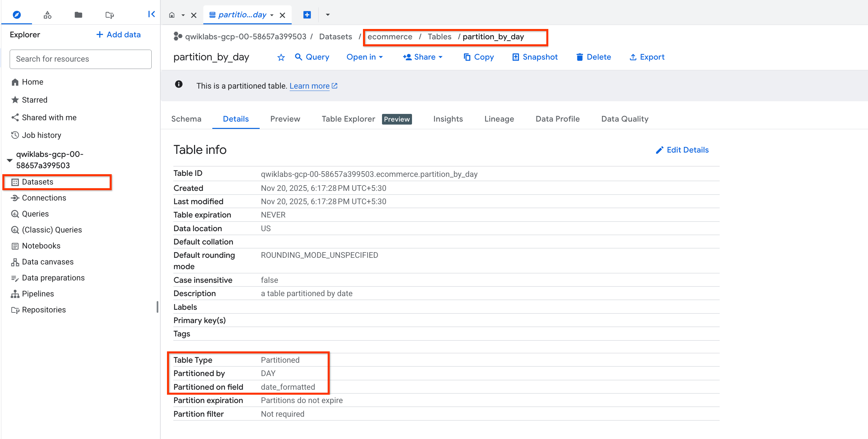
Task: Select the Explorer compass icon
Action: tap(17, 15)
